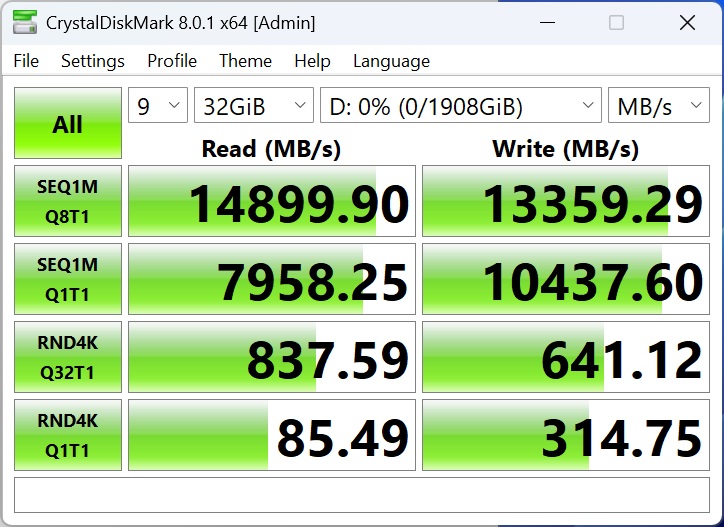Viewport: 724px width, 527px height.
Task: Select the 10437.60 write result
Action: click(x=566, y=279)
